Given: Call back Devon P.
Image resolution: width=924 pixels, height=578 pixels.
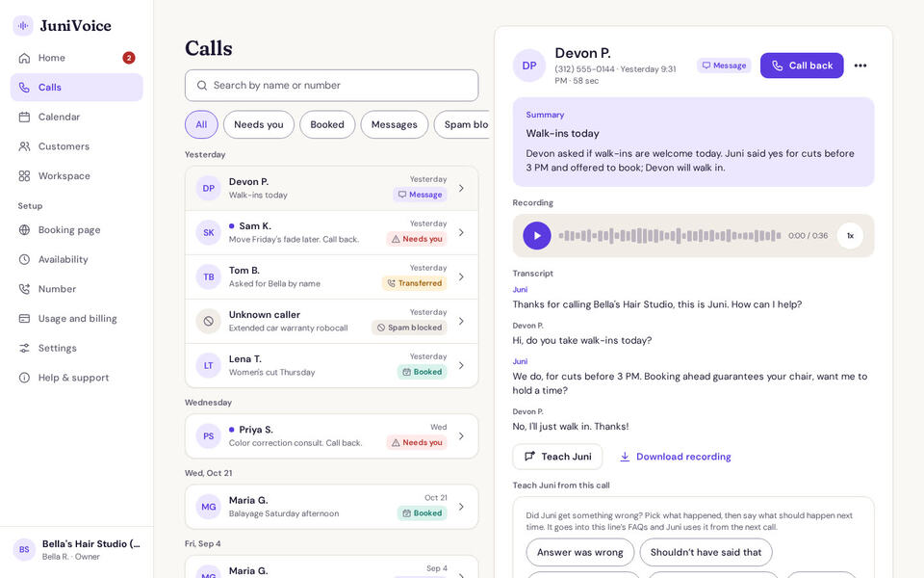Looking at the screenshot, I should [x=802, y=66].
